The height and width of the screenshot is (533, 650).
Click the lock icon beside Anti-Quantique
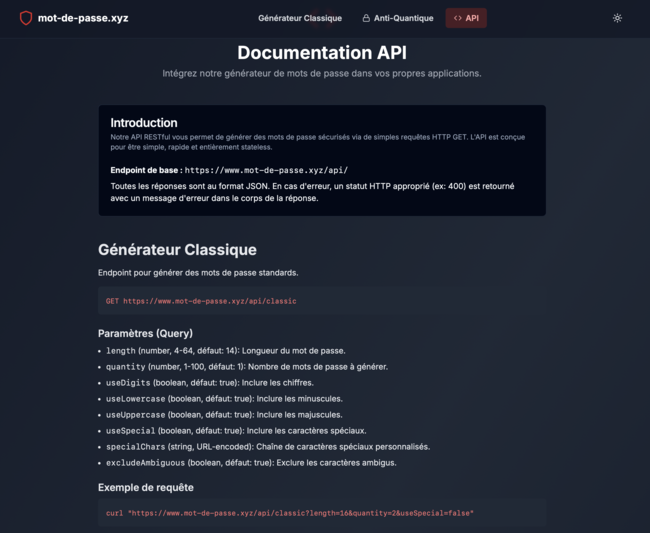click(x=366, y=18)
